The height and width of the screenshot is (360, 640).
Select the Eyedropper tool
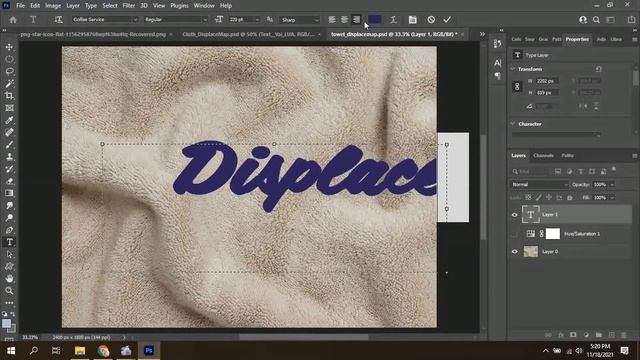[x=9, y=120]
